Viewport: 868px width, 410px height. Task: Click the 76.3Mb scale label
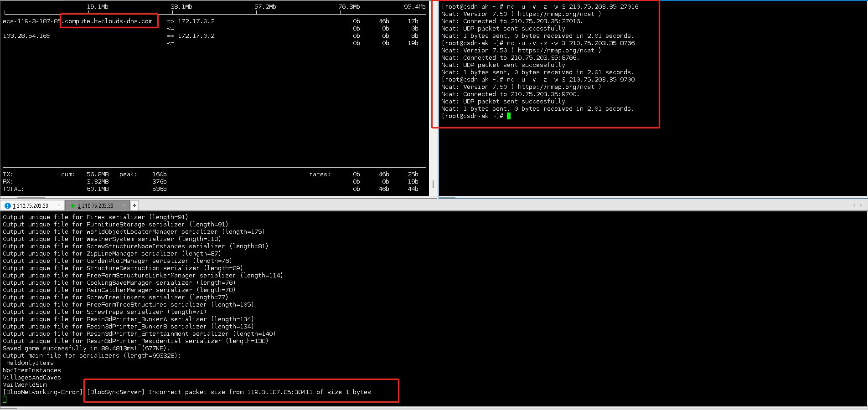tap(349, 6)
